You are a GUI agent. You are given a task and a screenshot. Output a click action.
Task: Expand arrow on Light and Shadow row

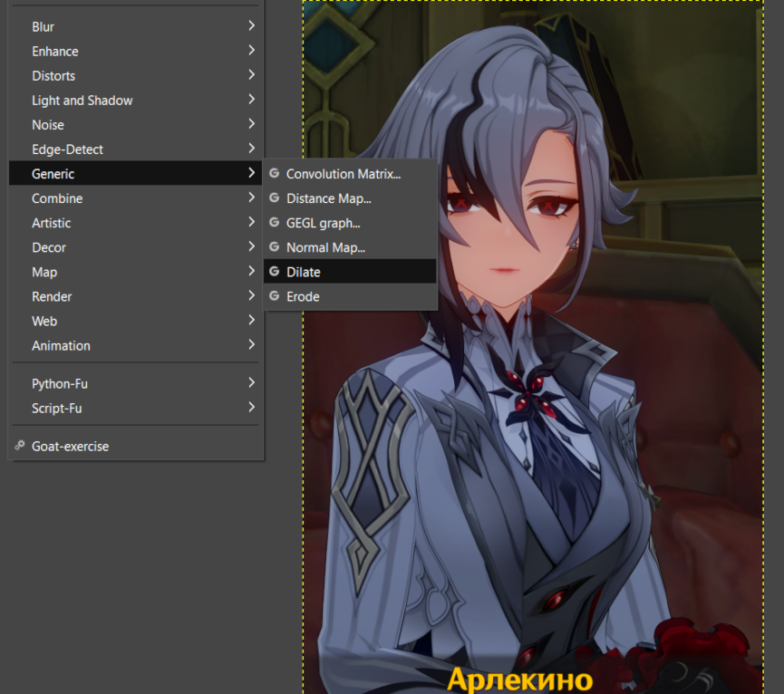[x=251, y=99]
